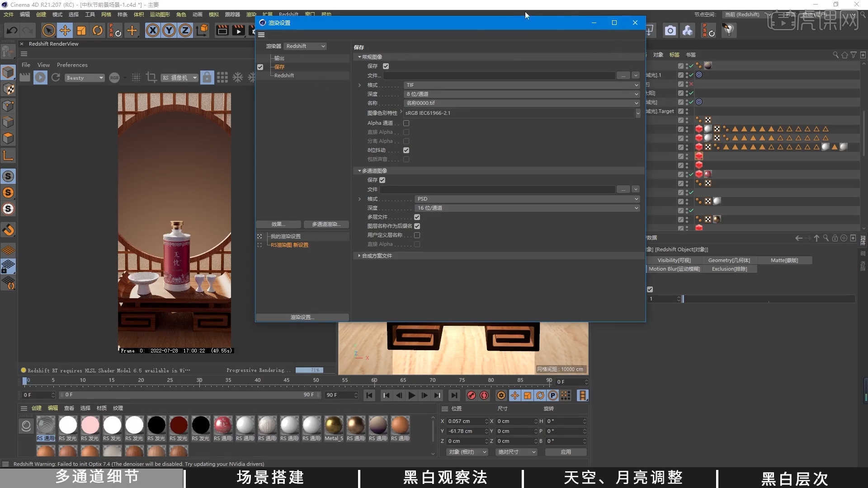This screenshot has height=488, width=868.
Task: Click the 多通道渲染... button
Action: 325,224
